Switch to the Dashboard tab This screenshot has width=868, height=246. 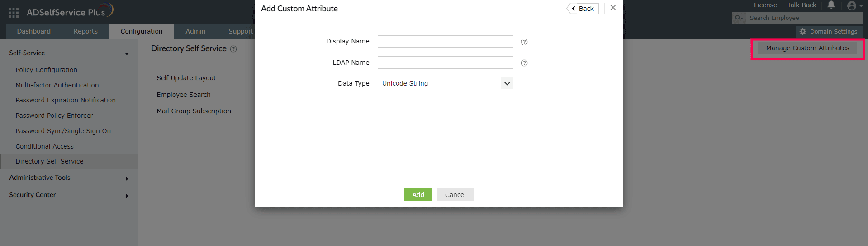[34, 31]
